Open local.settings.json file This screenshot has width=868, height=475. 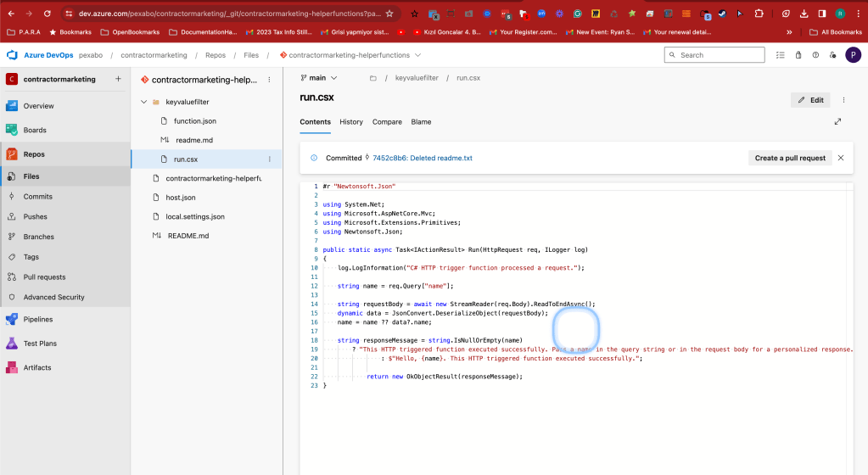195,216
